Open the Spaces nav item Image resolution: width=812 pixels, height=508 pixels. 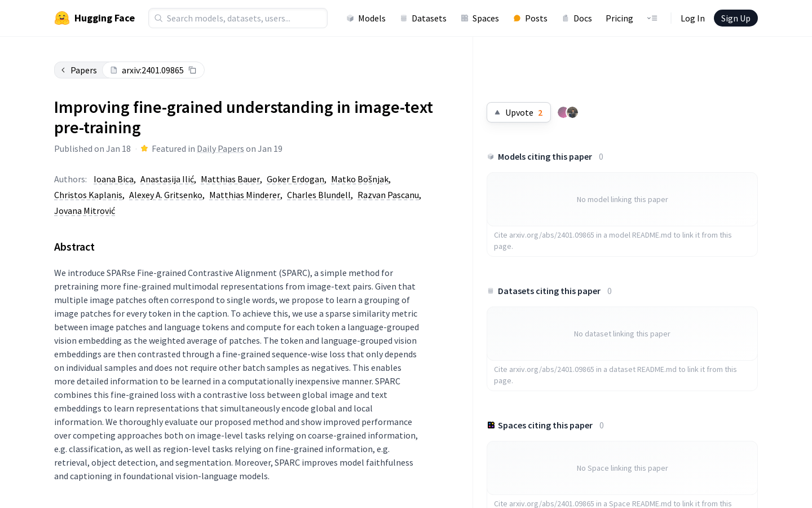click(480, 18)
